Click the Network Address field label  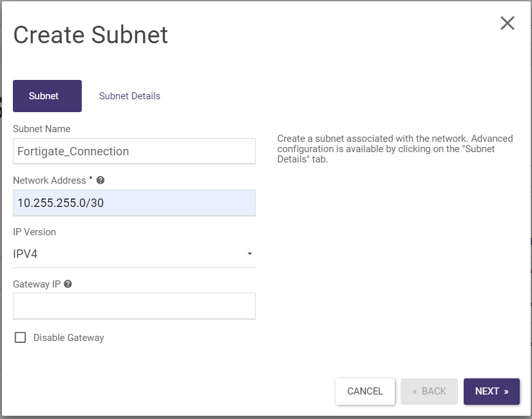tap(50, 180)
